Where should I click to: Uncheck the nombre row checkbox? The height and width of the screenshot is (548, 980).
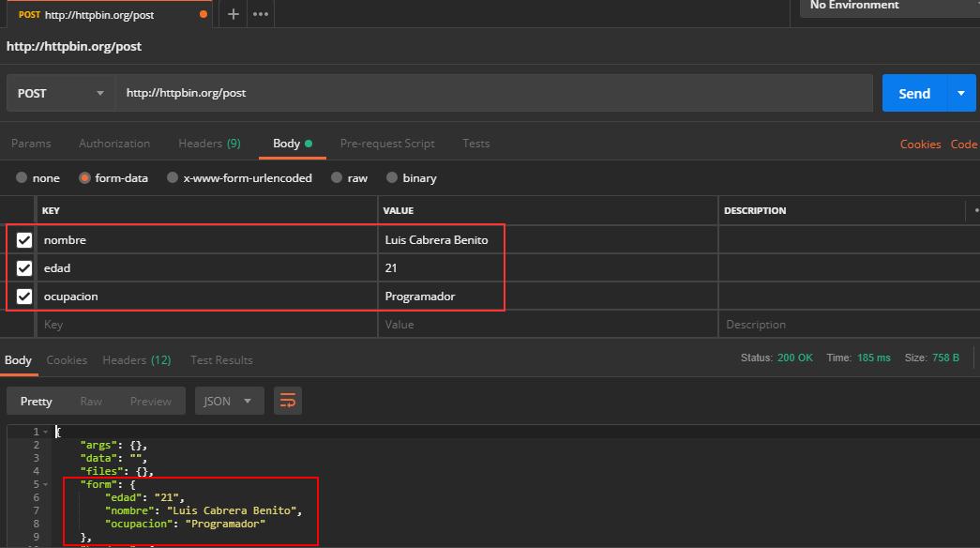coord(24,240)
